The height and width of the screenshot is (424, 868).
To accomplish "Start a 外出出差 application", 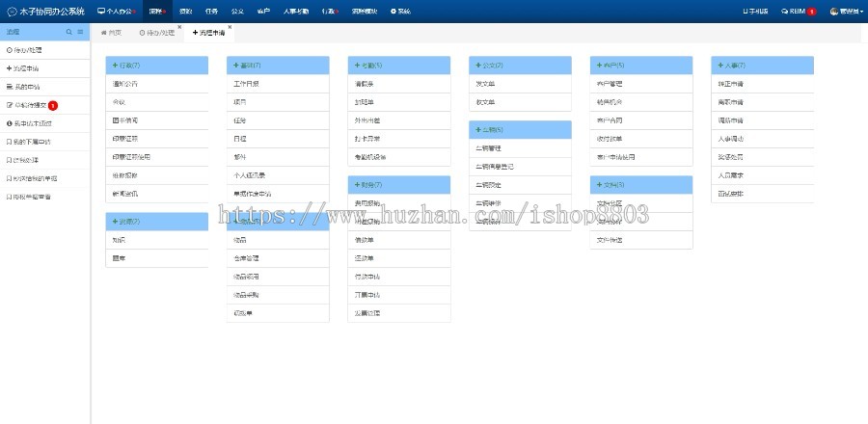I will click(x=399, y=120).
